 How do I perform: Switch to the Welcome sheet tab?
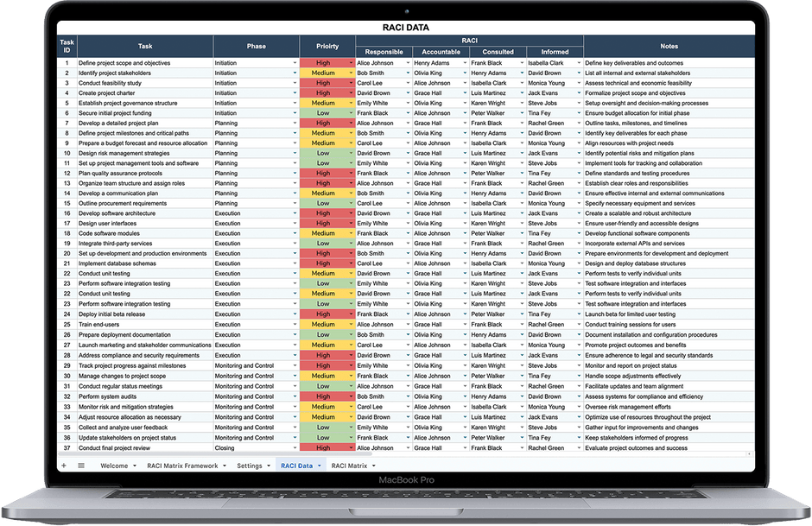114,466
